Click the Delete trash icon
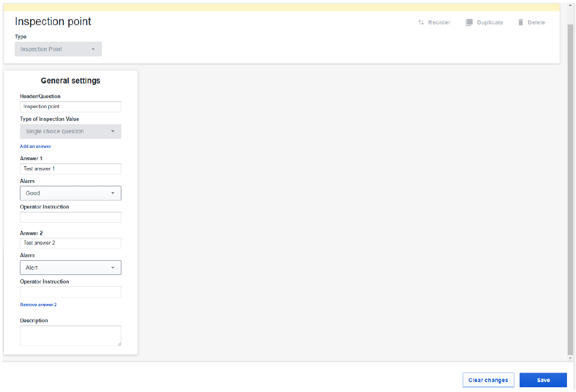Viewport: 576px width, 392px height. click(x=521, y=22)
